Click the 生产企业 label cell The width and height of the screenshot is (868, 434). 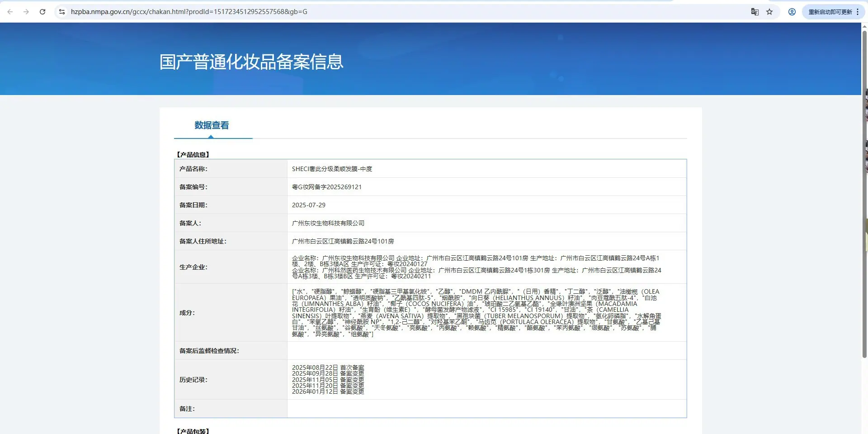point(231,267)
